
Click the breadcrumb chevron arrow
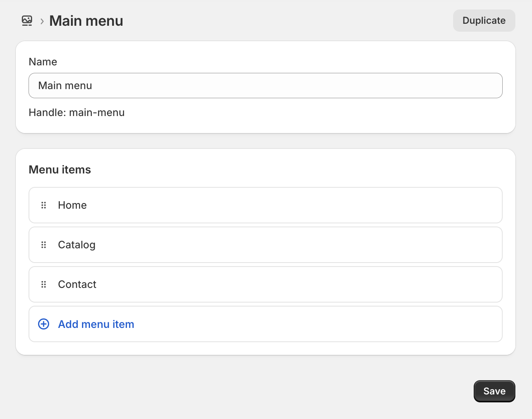tap(42, 21)
